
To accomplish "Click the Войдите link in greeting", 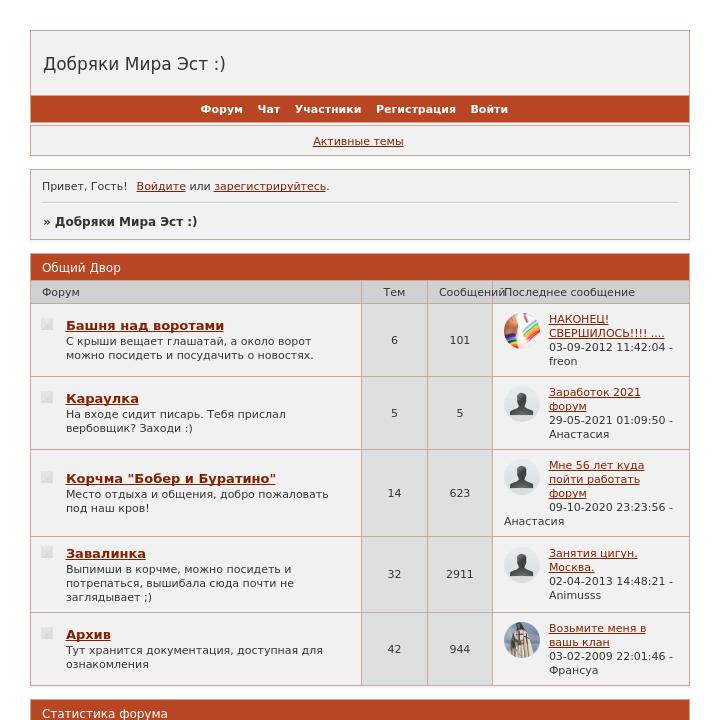I will pyautogui.click(x=161, y=186).
